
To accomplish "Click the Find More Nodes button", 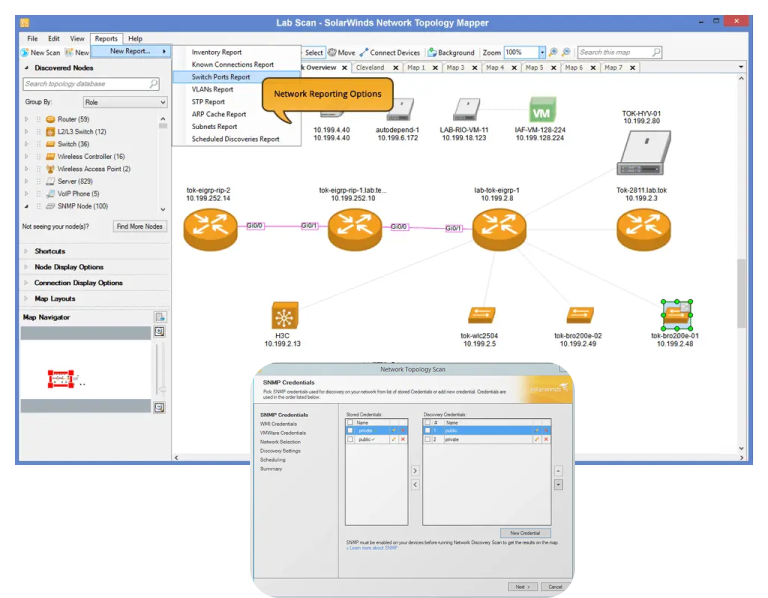I will click(x=140, y=226).
